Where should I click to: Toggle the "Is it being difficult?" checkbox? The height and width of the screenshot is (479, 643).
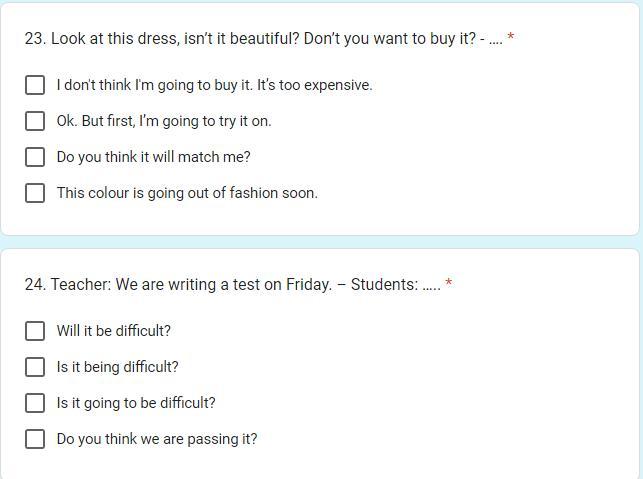click(x=35, y=367)
